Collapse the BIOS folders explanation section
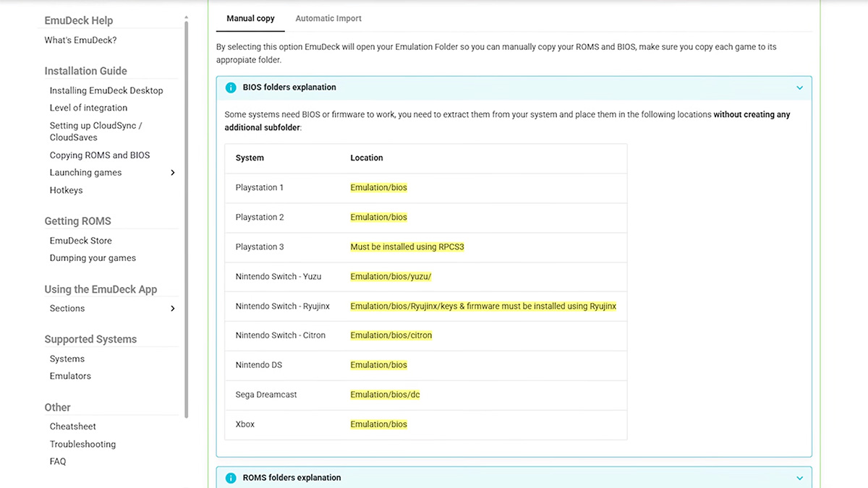Image resolution: width=868 pixels, height=488 pixels. pos(799,87)
